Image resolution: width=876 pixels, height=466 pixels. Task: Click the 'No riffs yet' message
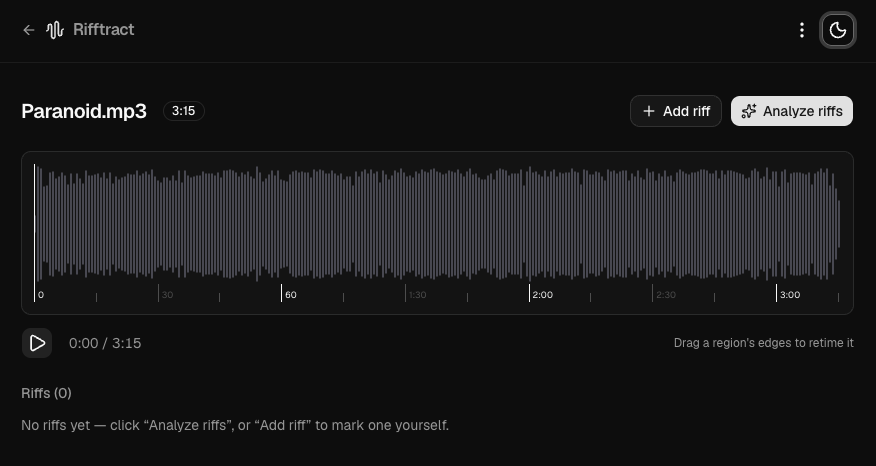coord(235,425)
